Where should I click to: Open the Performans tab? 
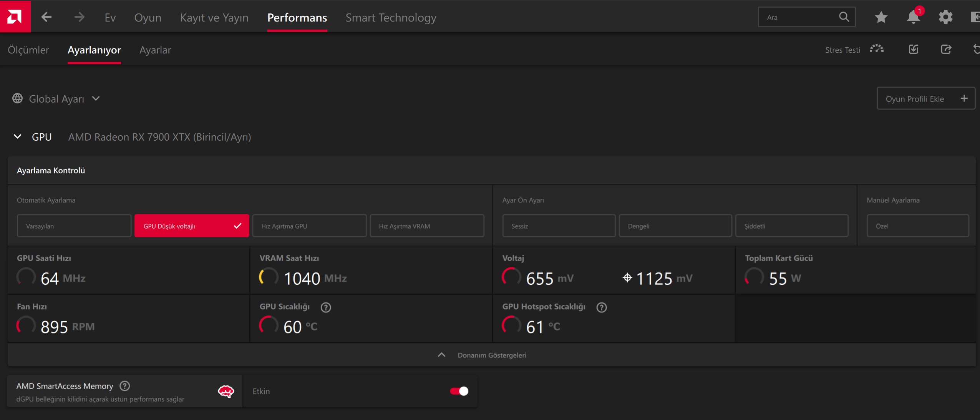(x=297, y=17)
